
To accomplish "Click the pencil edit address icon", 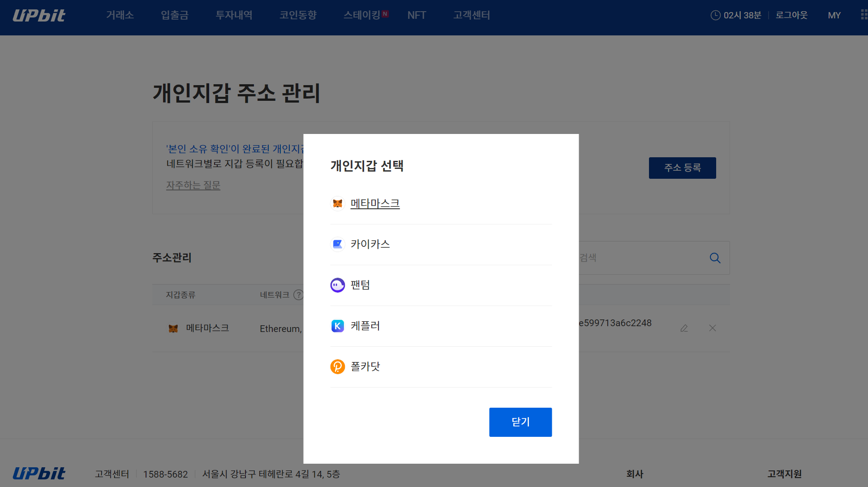I will (x=684, y=328).
